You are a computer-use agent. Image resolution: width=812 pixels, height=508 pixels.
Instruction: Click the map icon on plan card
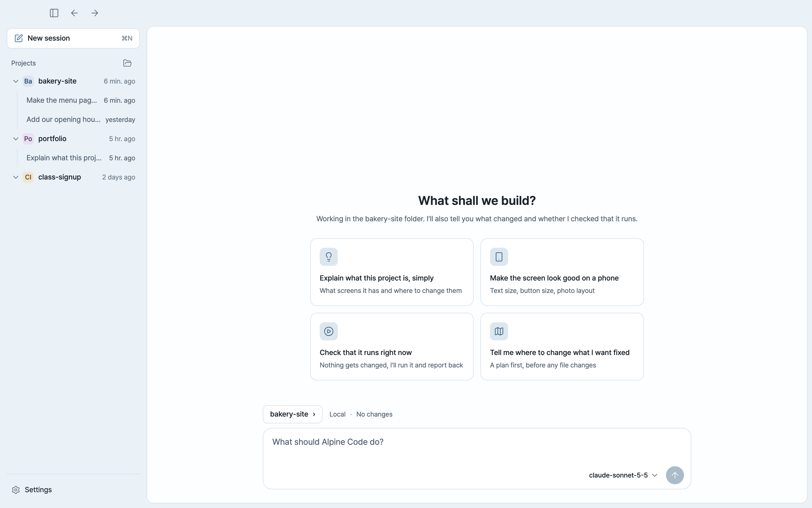499,331
